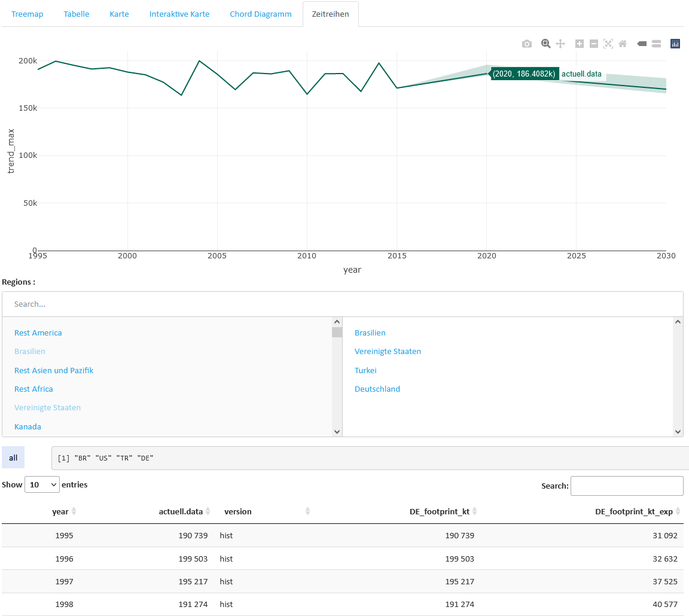Add Kanada to selected regions
689x616 pixels.
28,426
